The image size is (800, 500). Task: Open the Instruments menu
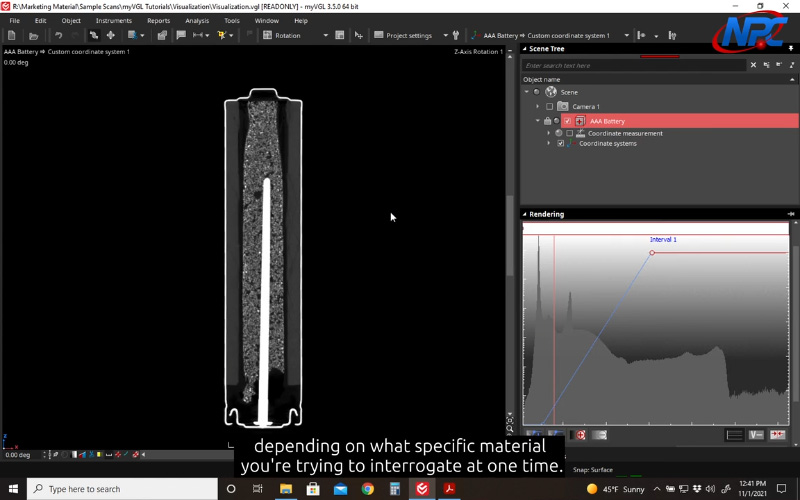[x=114, y=20]
